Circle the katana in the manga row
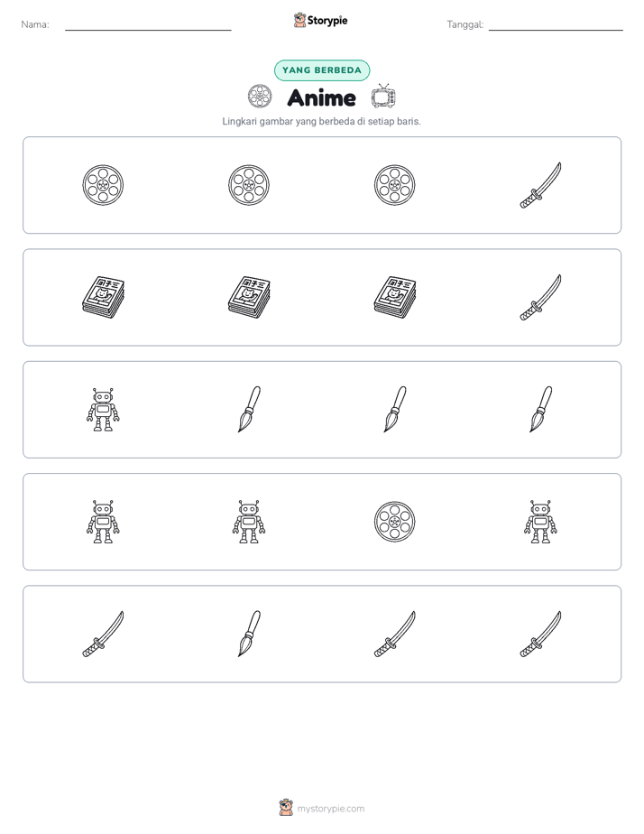 pyautogui.click(x=540, y=297)
